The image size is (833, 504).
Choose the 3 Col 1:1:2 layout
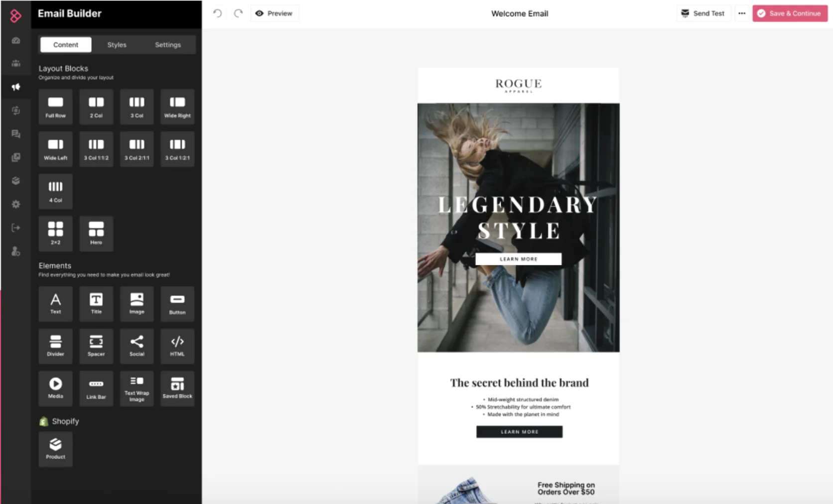(96, 149)
